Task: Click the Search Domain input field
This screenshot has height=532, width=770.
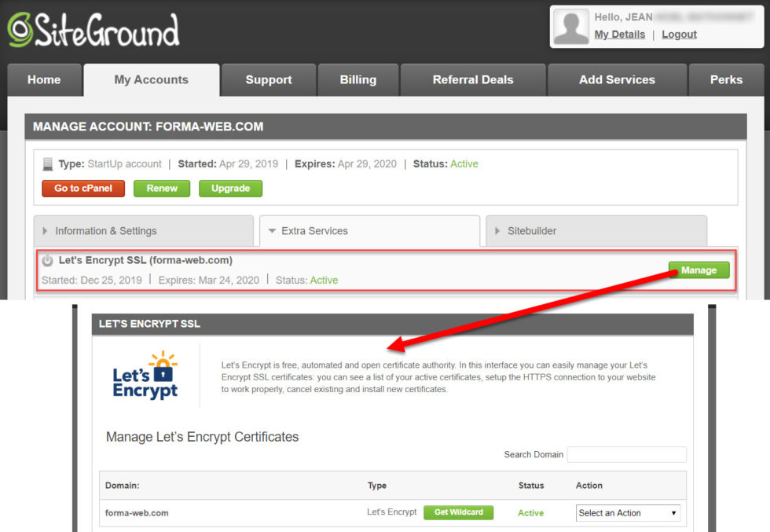Action: (x=627, y=454)
